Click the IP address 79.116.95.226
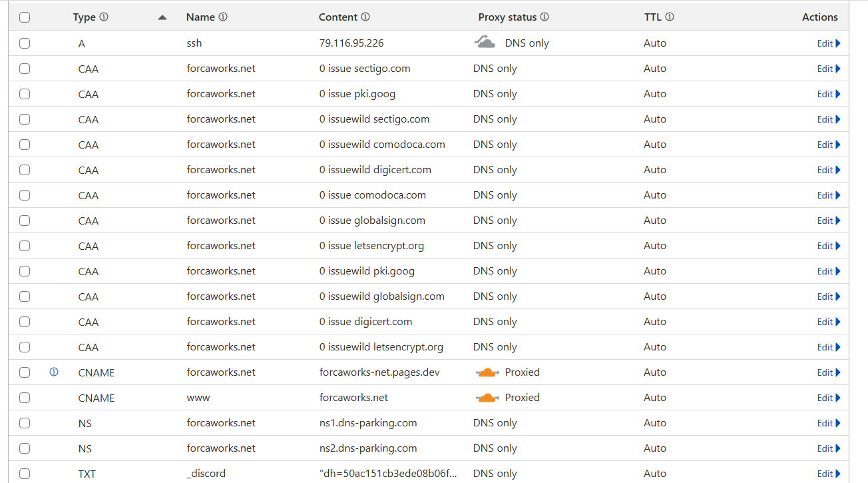 coord(351,43)
